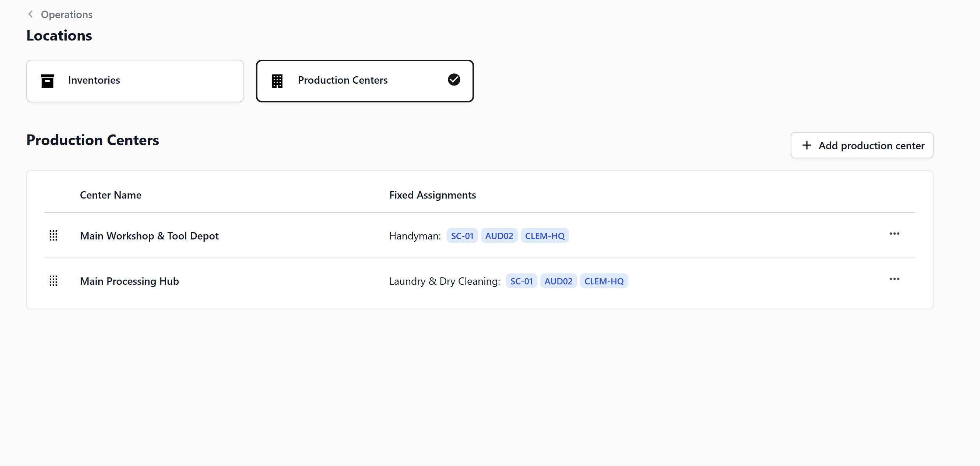
Task: Select the Production Centers card
Action: coord(364,81)
